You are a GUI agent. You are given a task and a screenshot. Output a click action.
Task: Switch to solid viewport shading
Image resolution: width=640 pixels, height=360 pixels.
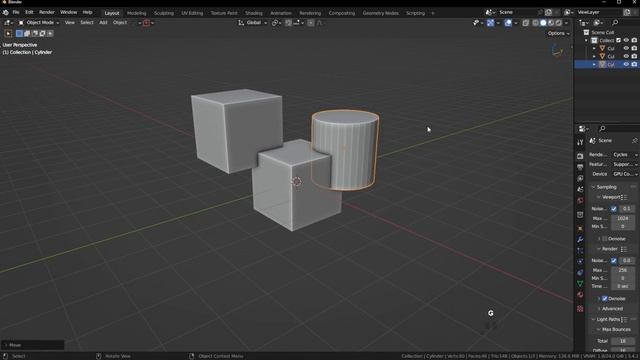tap(543, 23)
